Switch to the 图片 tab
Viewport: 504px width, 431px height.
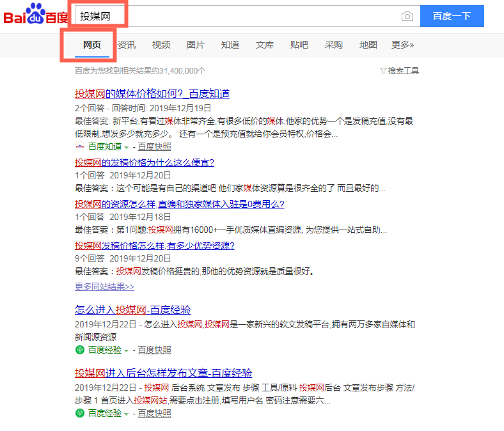tap(196, 45)
